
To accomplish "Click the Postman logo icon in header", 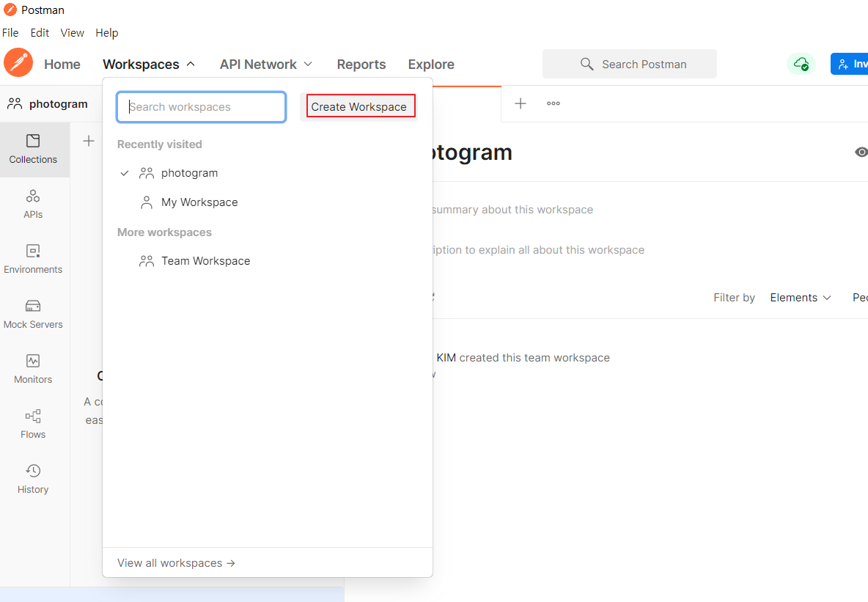I will pos(18,62).
